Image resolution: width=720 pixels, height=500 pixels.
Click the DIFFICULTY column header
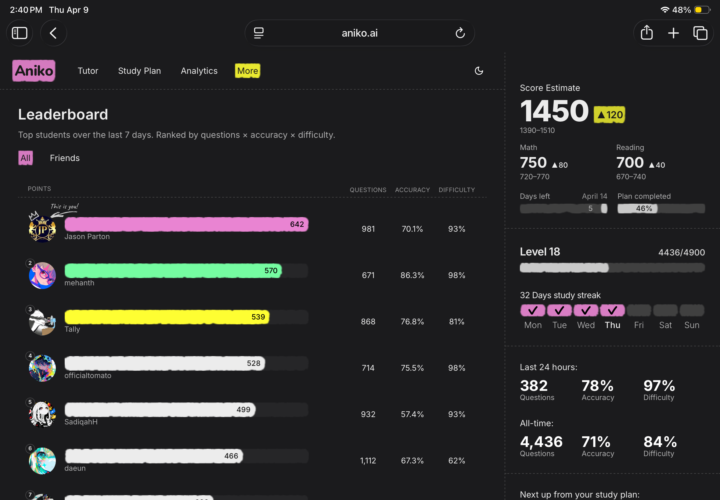[x=456, y=190]
